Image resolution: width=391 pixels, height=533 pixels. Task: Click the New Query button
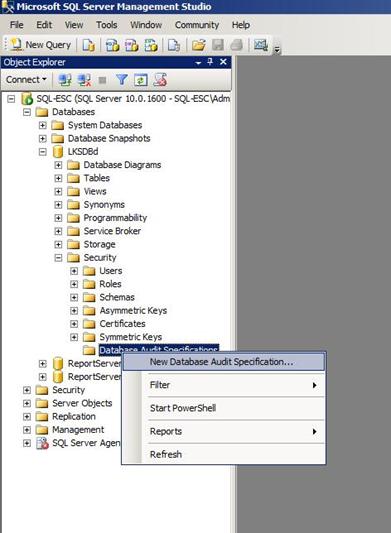click(40, 45)
